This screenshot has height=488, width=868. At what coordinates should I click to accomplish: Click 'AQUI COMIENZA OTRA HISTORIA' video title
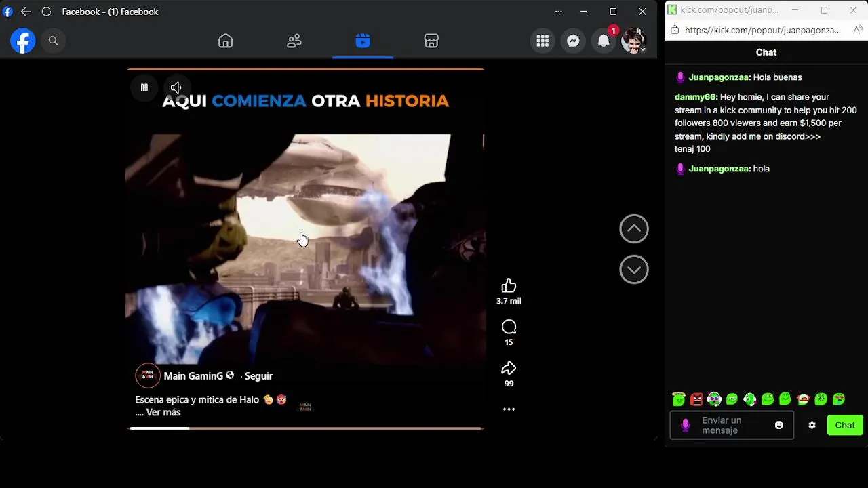click(x=305, y=101)
